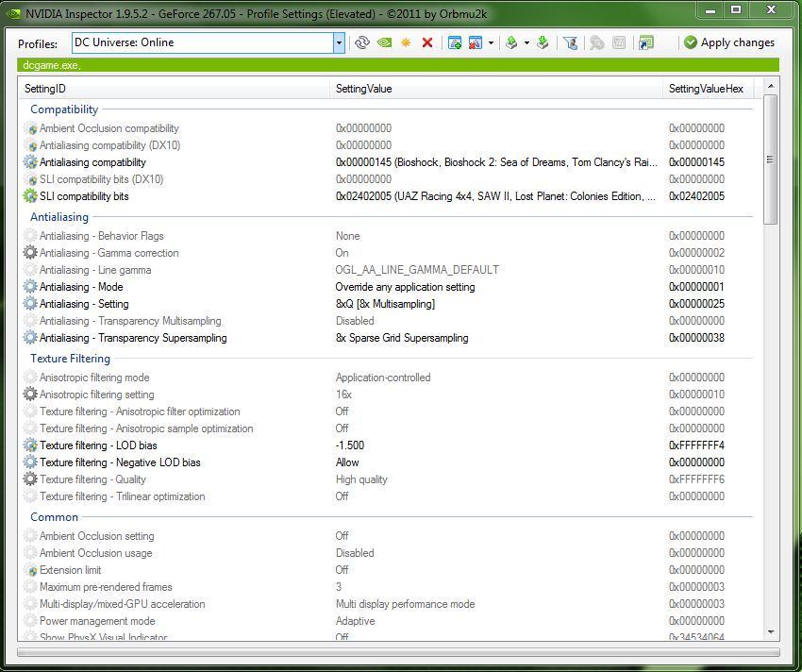Click the green gear beside SLI compatibility bits
The height and width of the screenshot is (672, 802).
tap(31, 196)
